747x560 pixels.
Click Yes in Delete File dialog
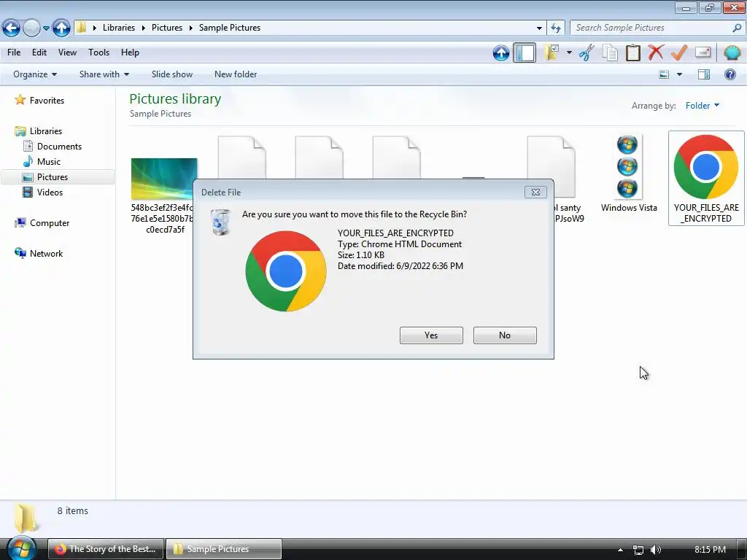[x=431, y=335]
